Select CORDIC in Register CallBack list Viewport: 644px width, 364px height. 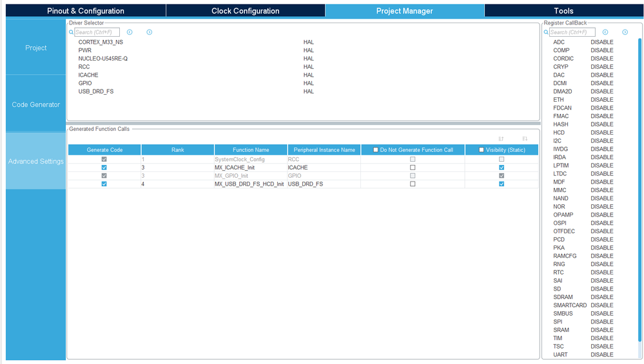coord(563,58)
